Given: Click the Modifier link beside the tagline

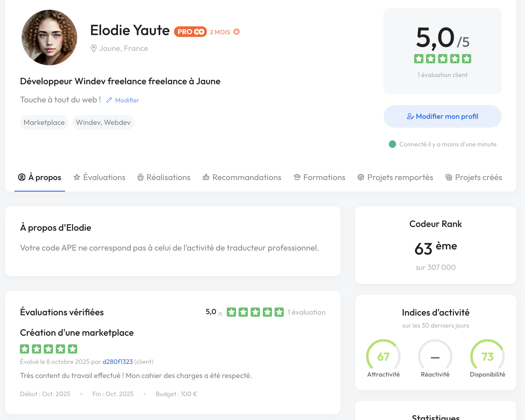Looking at the screenshot, I should pyautogui.click(x=127, y=100).
